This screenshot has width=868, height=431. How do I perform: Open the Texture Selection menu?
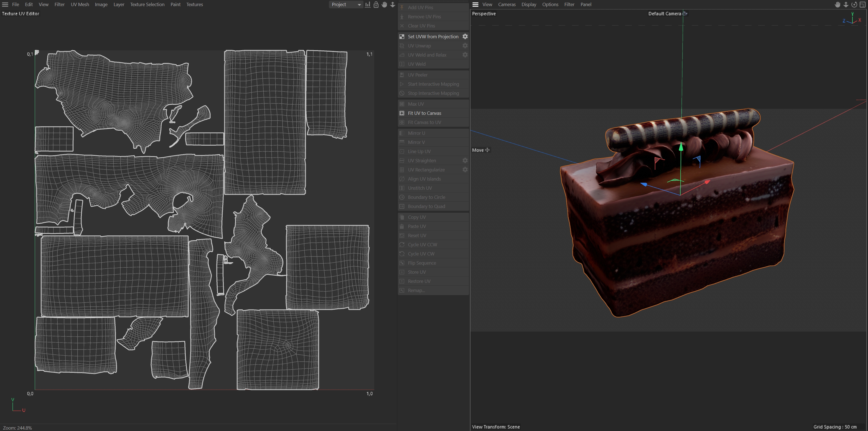click(147, 4)
